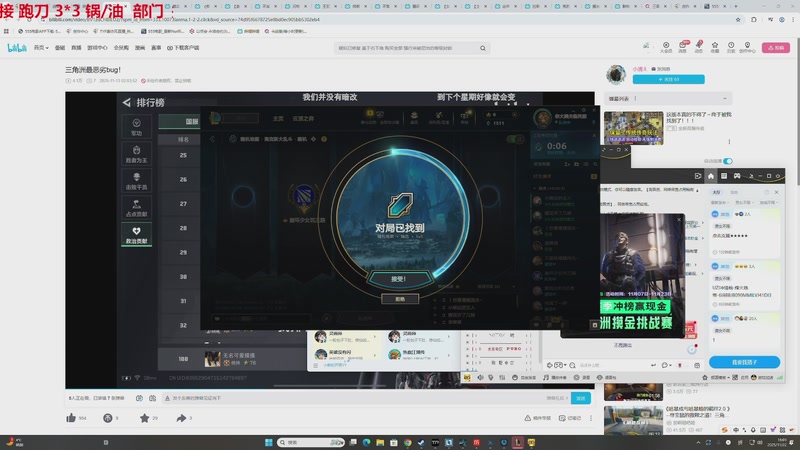Open Microsoft Edge from taskbar
Image resolution: width=800 pixels, height=450 pixels.
coord(366,442)
